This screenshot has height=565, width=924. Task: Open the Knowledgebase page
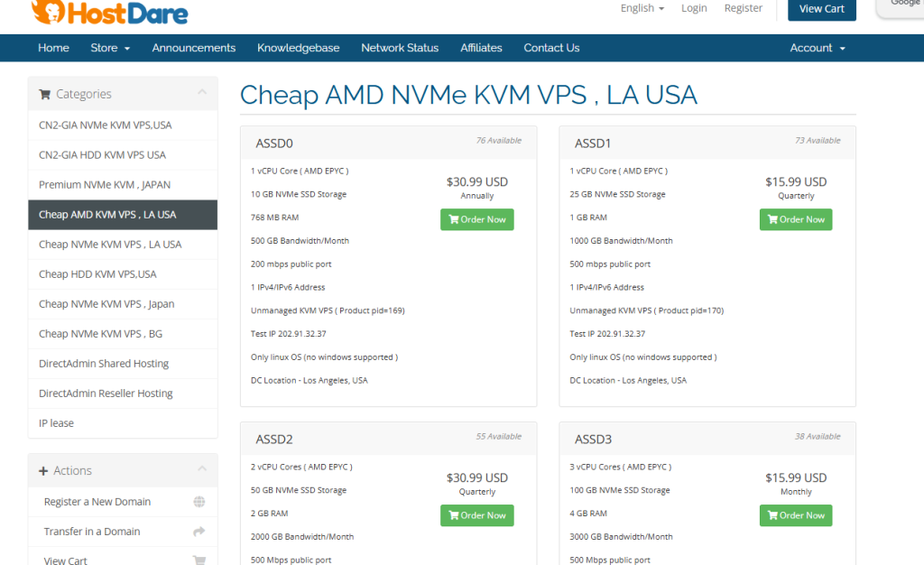[298, 48]
